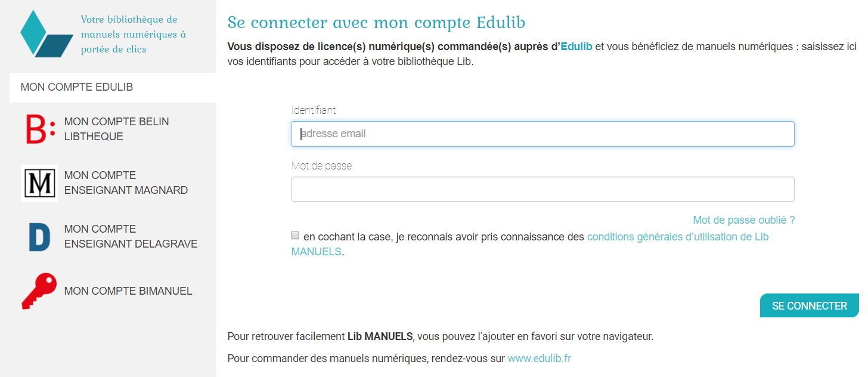Open conditions générales d'utilisation link
868x377 pixels.
(530, 244)
